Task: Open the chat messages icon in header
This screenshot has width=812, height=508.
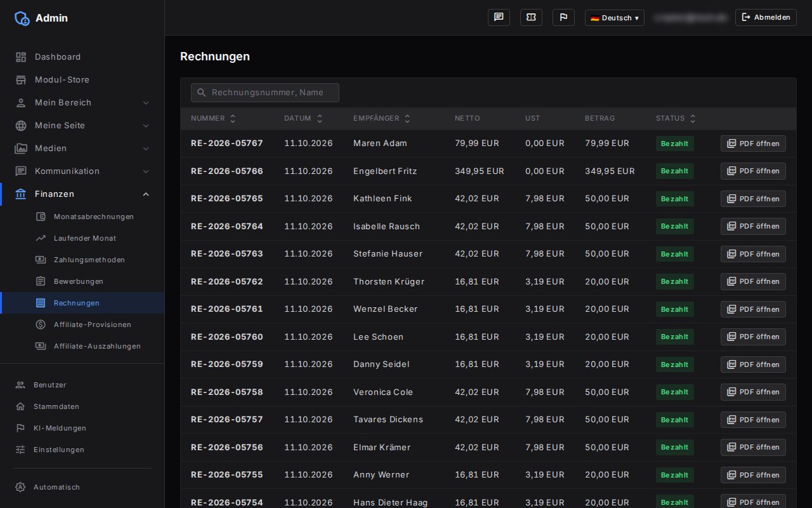Action: pos(499,18)
